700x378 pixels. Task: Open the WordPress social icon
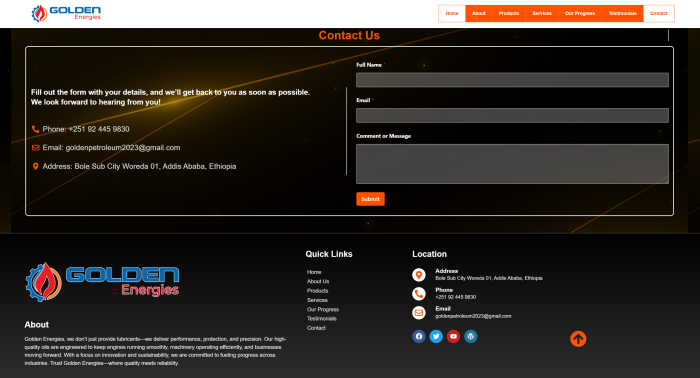coord(471,336)
